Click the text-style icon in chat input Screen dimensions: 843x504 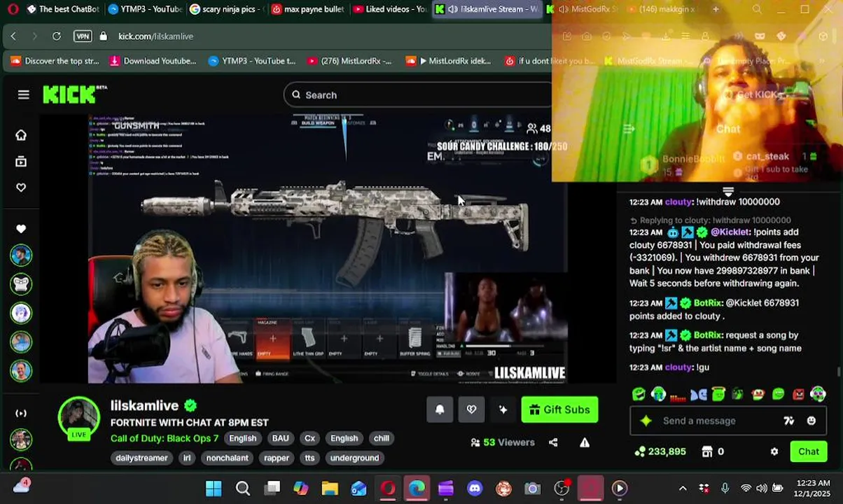(x=789, y=421)
